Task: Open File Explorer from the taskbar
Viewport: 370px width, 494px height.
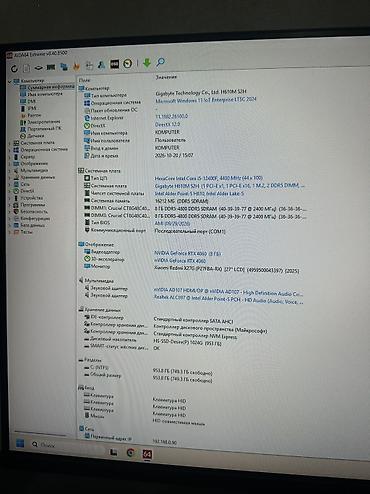Action: pyautogui.click(x=113, y=452)
